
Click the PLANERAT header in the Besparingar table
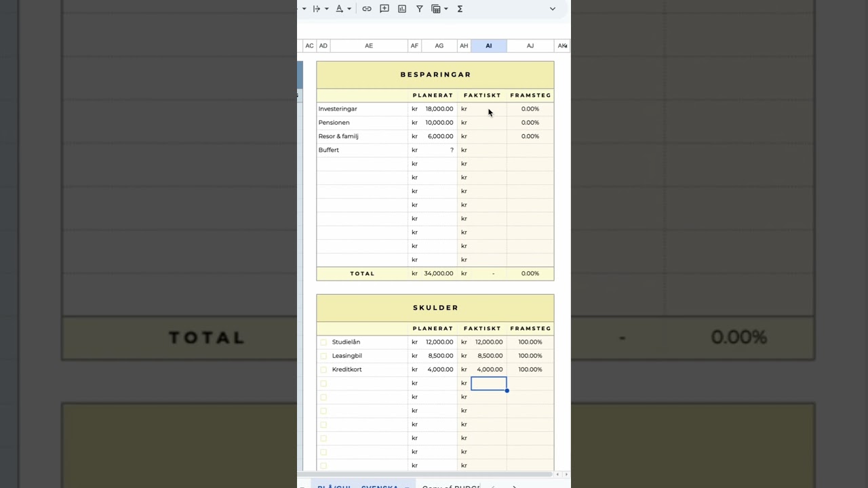click(433, 96)
